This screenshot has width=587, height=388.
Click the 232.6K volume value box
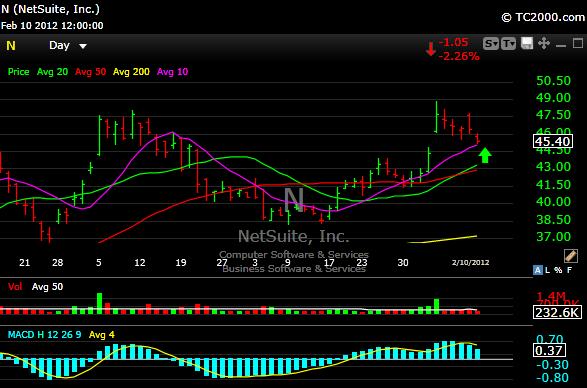[x=557, y=312]
